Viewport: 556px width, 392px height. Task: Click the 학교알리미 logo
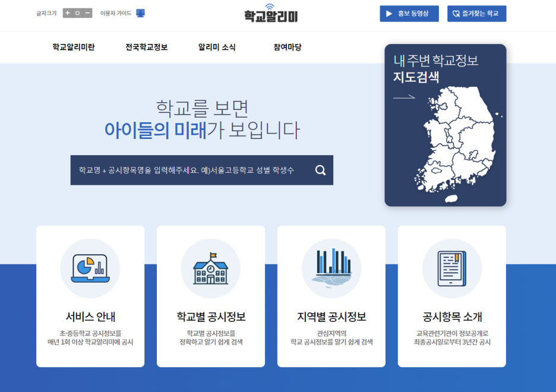[271, 14]
